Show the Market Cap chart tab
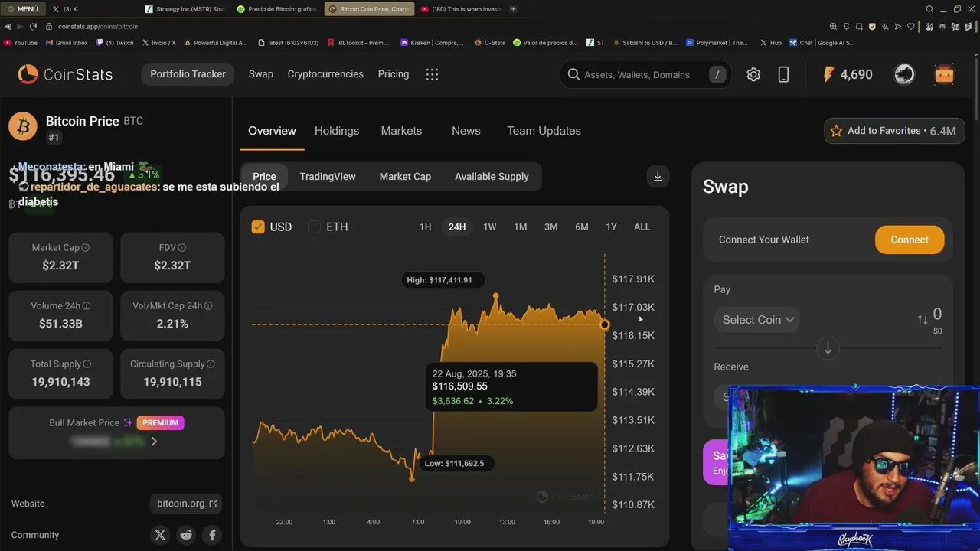This screenshot has width=980, height=551. tap(405, 177)
